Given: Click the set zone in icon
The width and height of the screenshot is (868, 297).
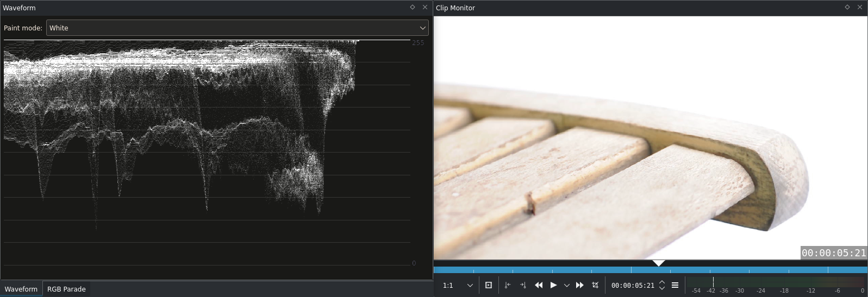Looking at the screenshot, I should (x=488, y=285).
